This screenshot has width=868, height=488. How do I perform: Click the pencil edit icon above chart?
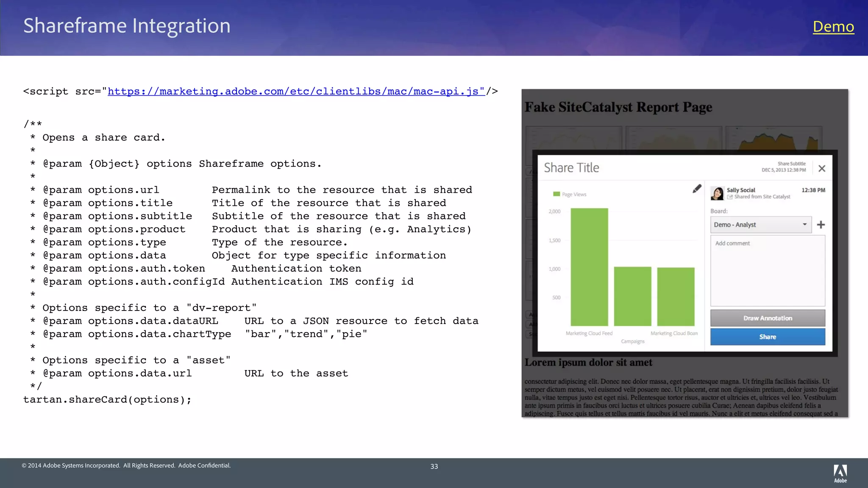pos(697,189)
